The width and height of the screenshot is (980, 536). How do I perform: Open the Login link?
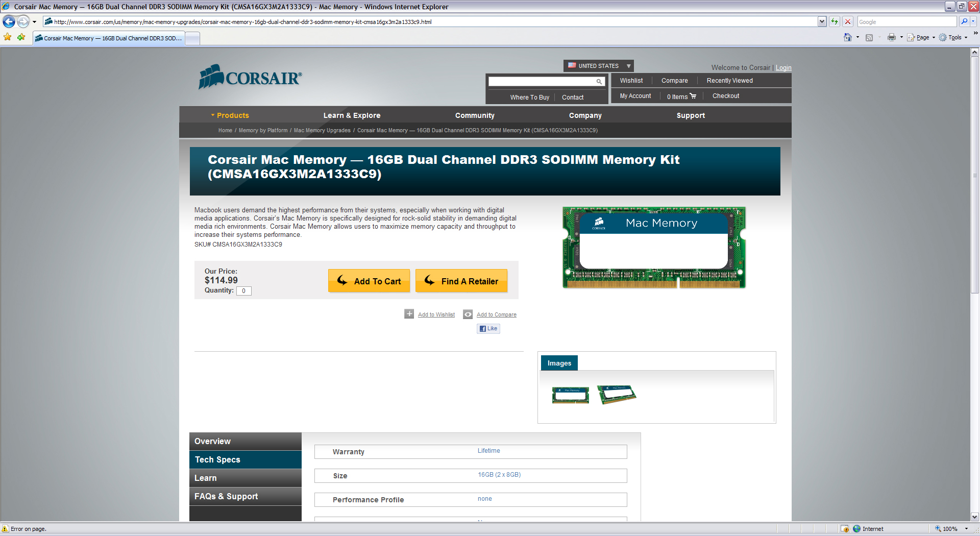pos(783,68)
